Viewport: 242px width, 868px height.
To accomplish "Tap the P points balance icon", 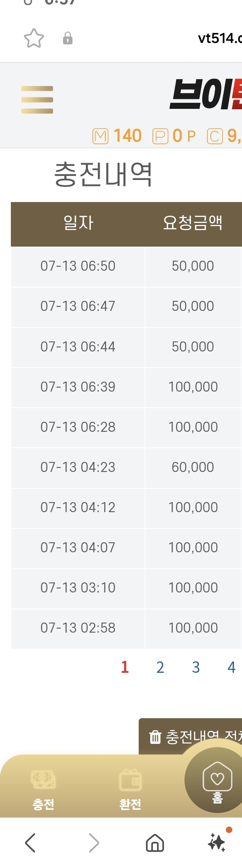I will (x=160, y=136).
